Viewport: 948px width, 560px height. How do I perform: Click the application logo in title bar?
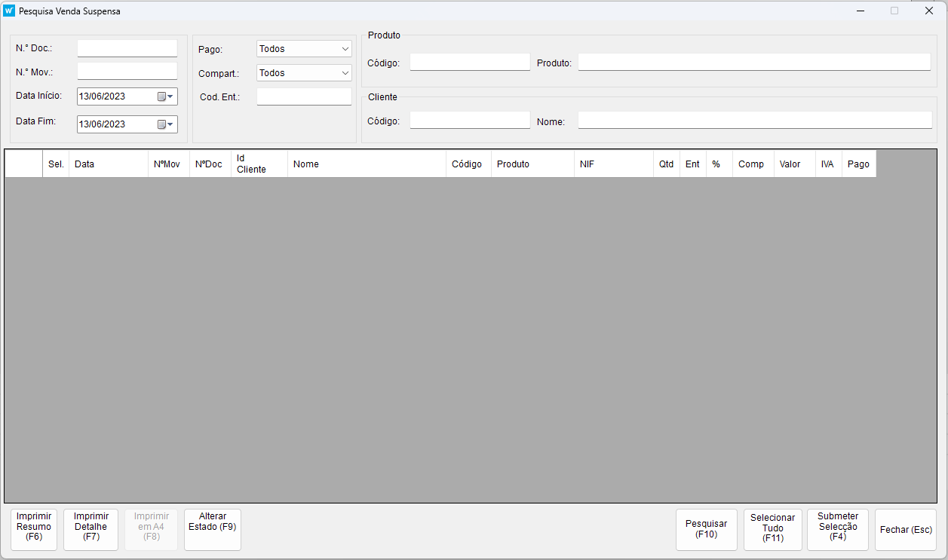click(x=9, y=11)
